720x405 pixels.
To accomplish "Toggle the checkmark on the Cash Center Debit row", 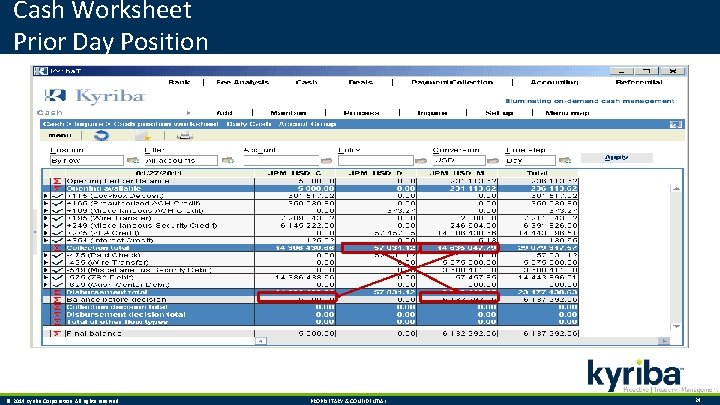I will point(57,285).
